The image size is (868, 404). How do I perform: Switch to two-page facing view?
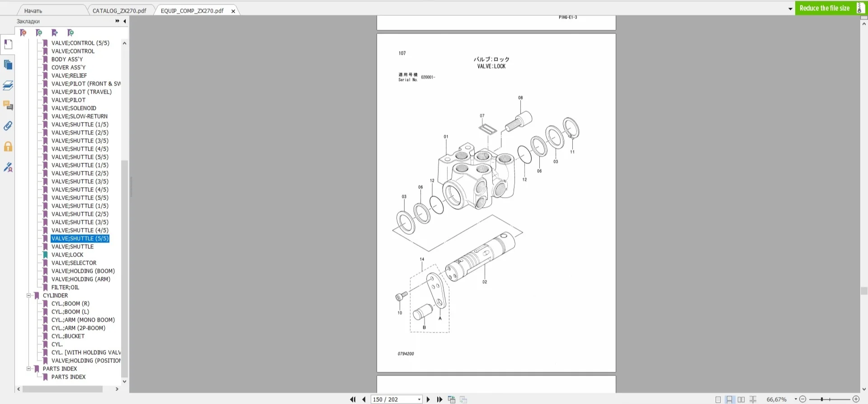tap(741, 399)
